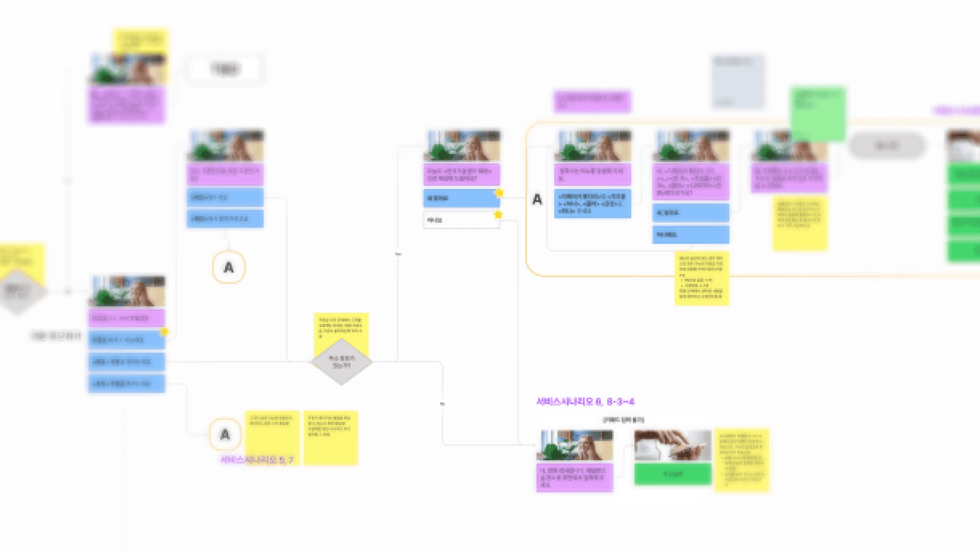The image size is (980, 551).
Task: Select the purple label card element
Action: pyautogui.click(x=590, y=101)
